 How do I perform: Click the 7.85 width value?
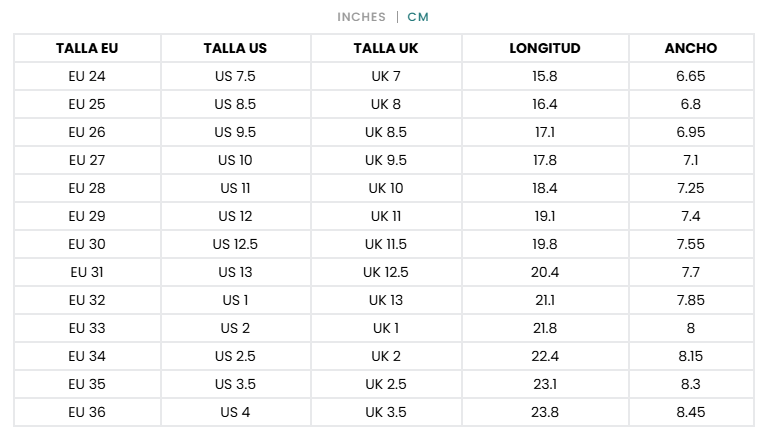coord(691,300)
